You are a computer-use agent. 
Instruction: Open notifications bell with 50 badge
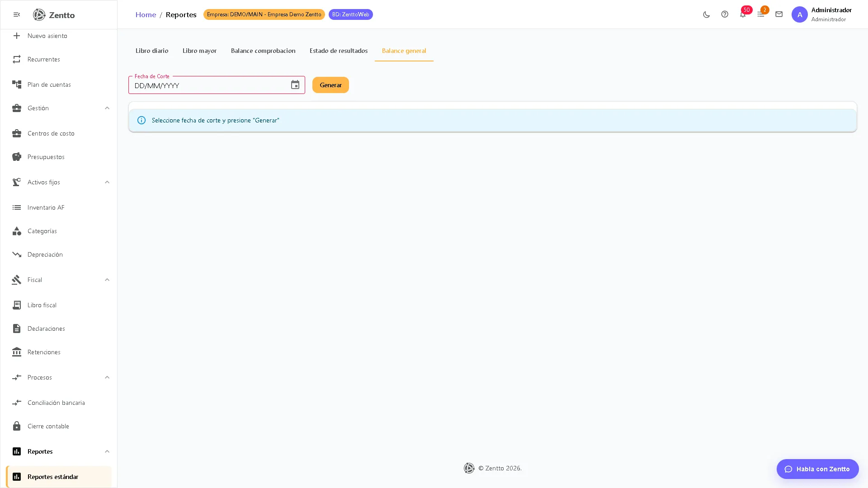point(743,14)
